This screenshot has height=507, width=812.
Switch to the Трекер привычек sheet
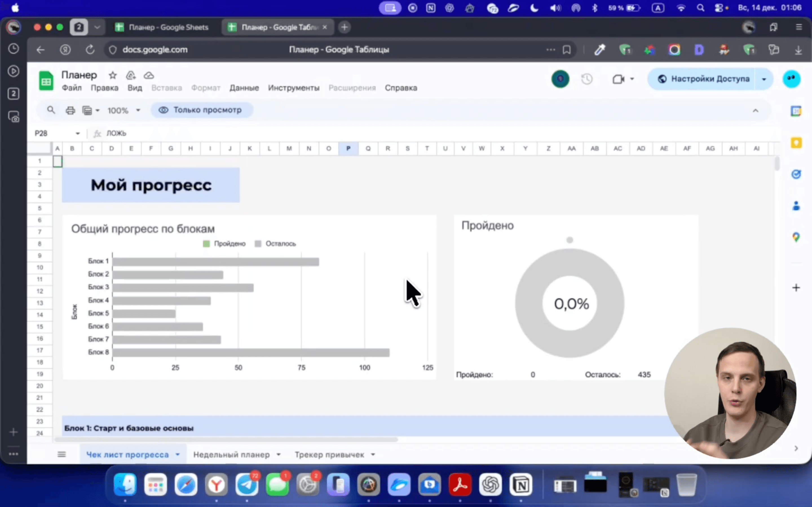(329, 455)
